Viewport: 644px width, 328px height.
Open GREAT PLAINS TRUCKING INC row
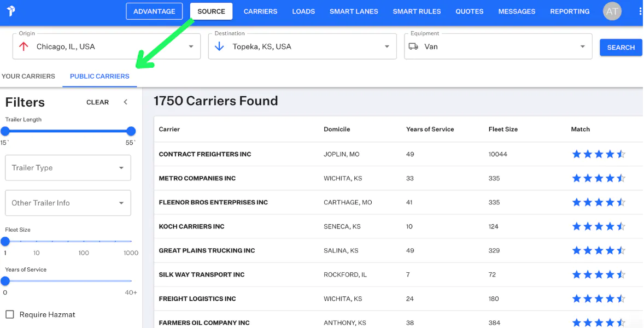(399, 251)
